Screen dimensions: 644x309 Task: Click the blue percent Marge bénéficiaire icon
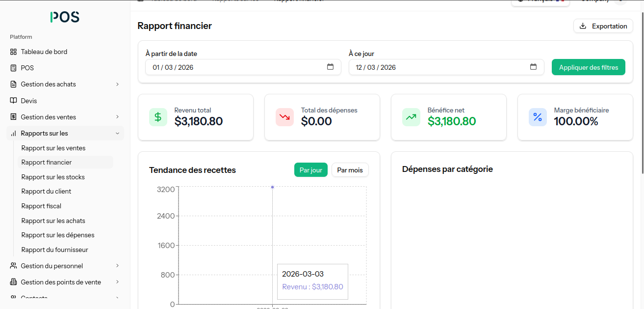[538, 117]
